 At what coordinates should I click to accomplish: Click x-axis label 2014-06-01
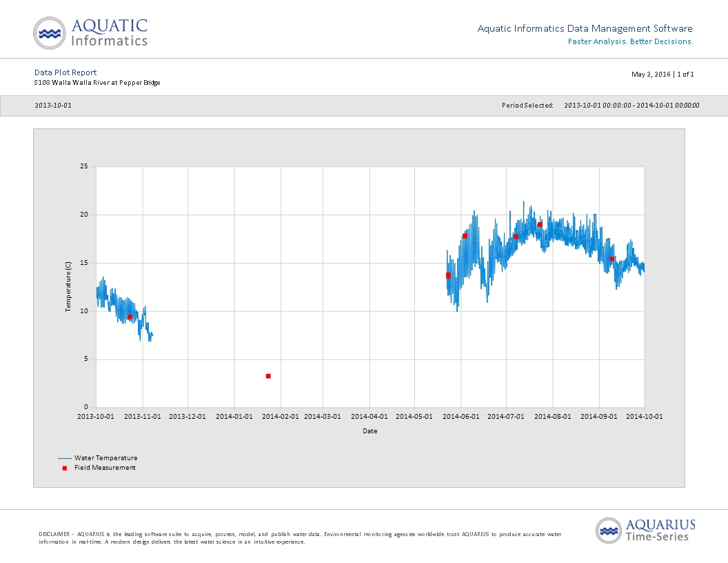point(461,416)
